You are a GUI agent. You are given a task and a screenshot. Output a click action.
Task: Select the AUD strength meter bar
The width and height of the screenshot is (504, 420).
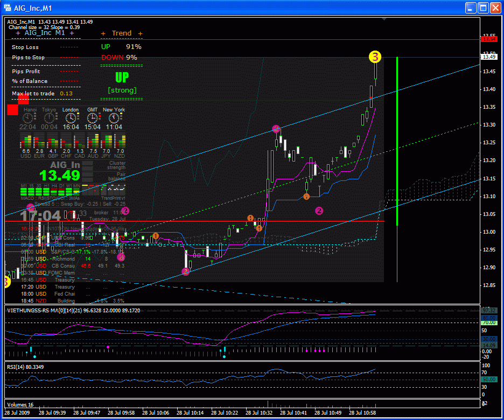click(93, 142)
